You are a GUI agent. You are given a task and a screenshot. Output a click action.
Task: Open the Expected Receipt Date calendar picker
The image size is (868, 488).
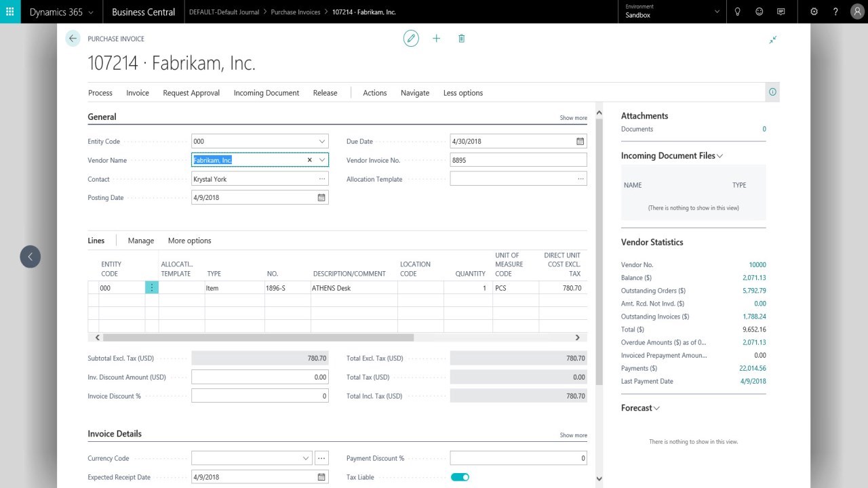321,477
